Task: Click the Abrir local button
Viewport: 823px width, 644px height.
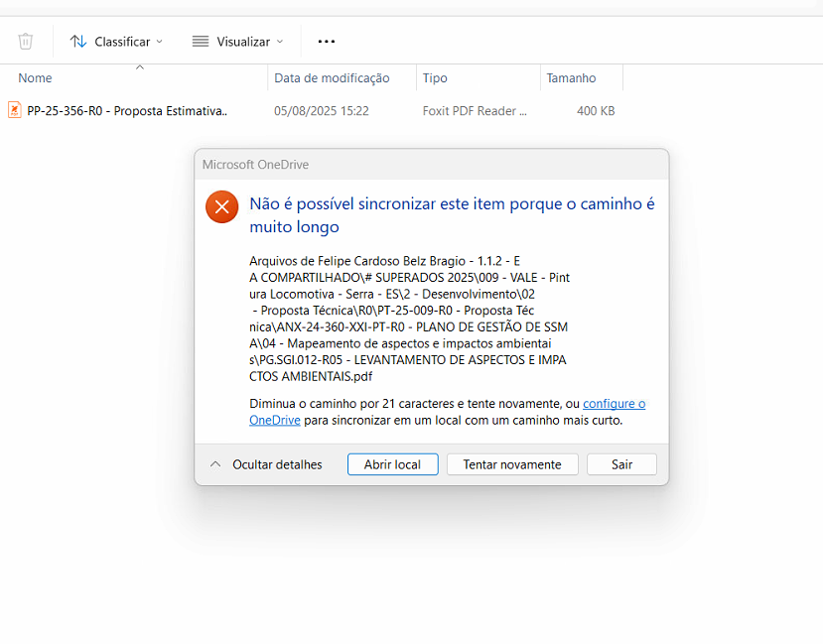Action: point(392,464)
